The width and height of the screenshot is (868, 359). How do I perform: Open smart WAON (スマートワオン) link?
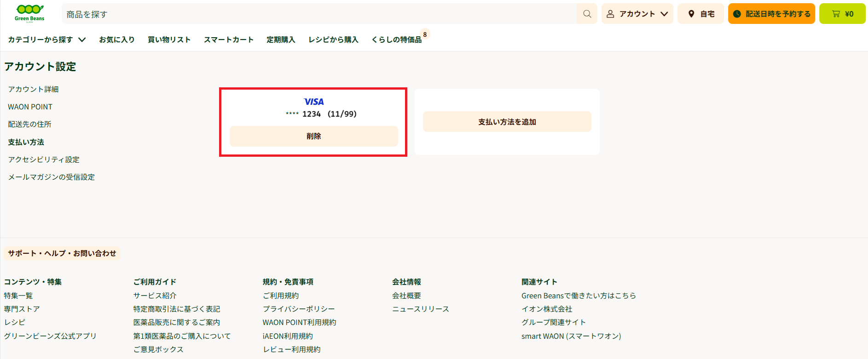tap(571, 336)
